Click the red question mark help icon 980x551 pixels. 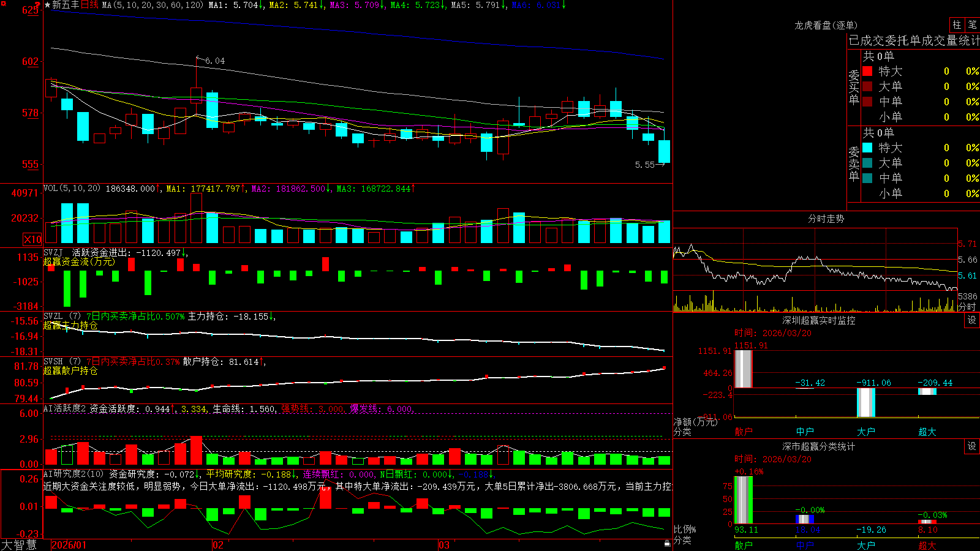point(38,5)
